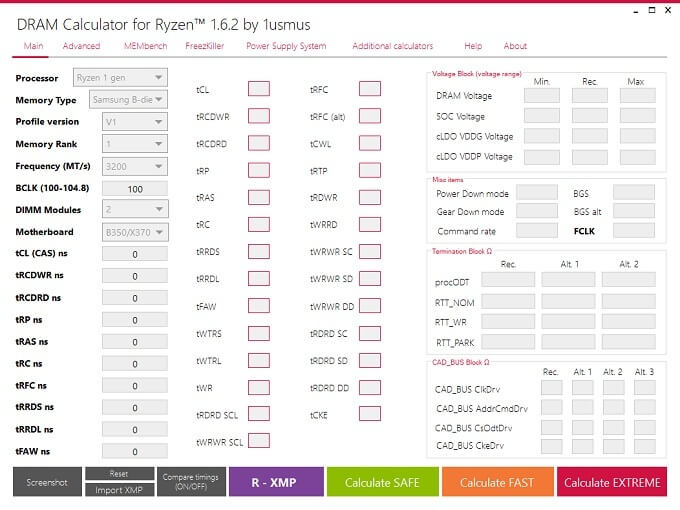Click the RTT_PARK Alt. 2 field
This screenshot has height=510, width=680.
628,342
